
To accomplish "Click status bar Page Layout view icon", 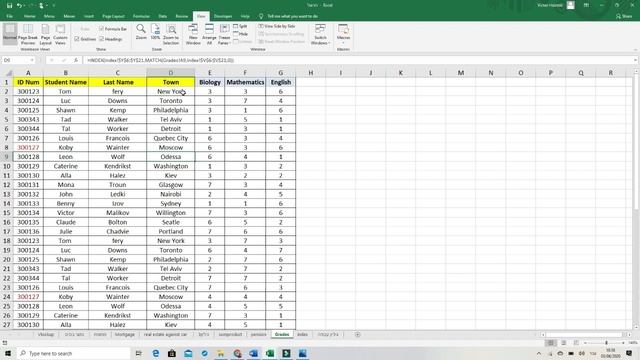I will point(564,343).
